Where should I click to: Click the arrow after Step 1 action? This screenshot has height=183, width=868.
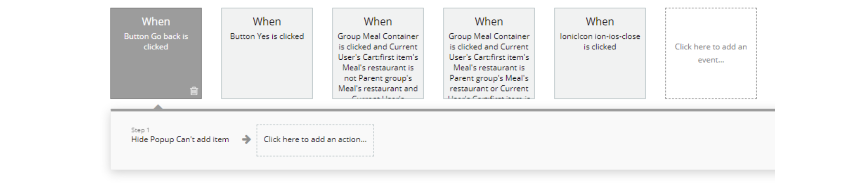pyautogui.click(x=246, y=139)
